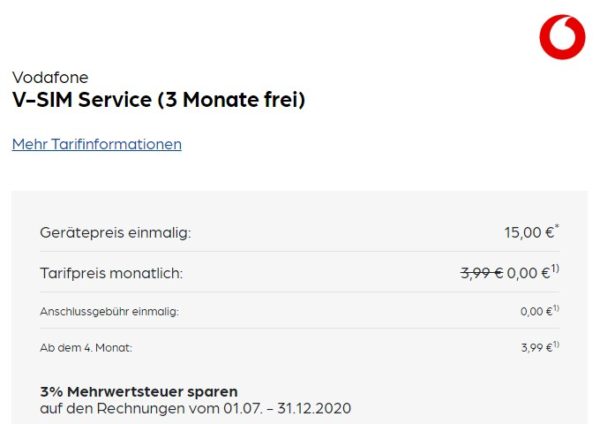Open the Mehr Tarifinformationen link
600x424 pixels.
[97, 144]
